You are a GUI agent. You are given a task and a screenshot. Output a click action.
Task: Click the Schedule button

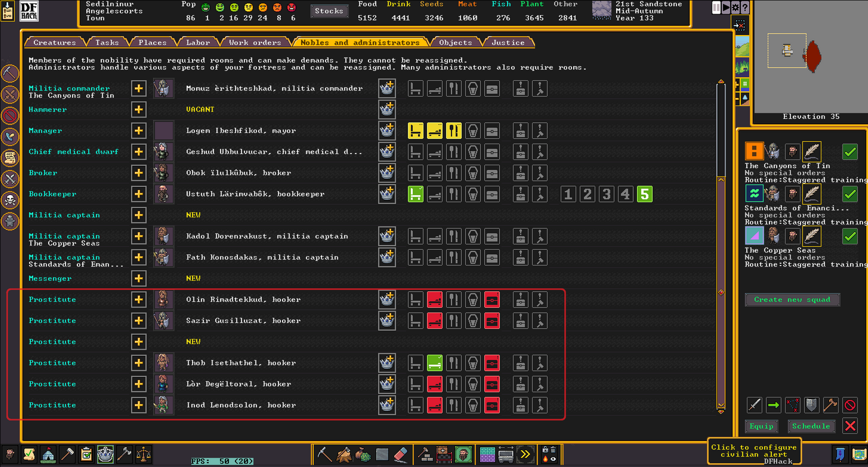(x=811, y=426)
